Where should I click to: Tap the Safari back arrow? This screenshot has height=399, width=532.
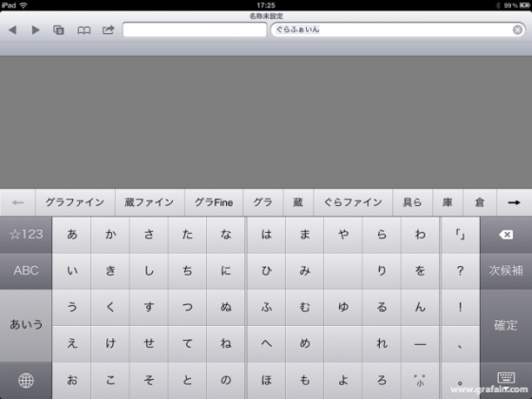[x=13, y=30]
